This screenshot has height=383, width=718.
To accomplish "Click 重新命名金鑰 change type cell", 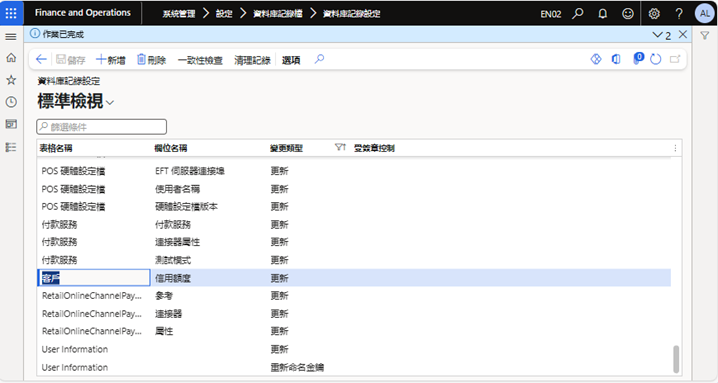I will (297, 367).
